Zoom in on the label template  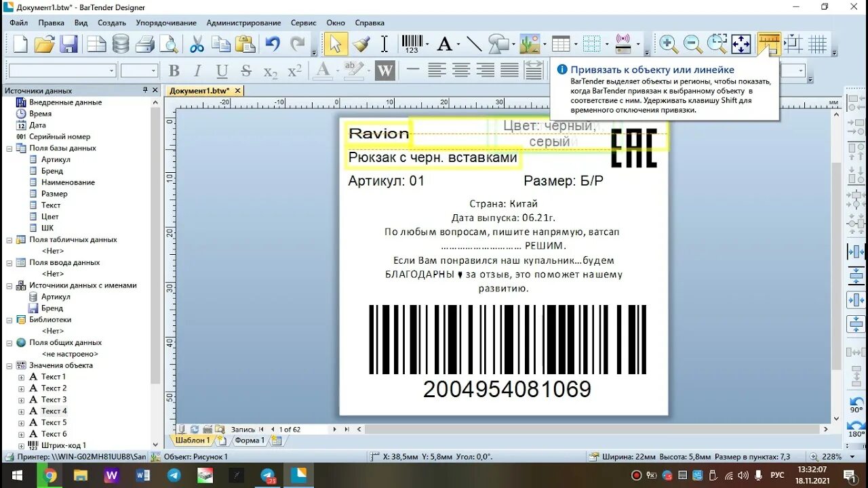point(669,45)
